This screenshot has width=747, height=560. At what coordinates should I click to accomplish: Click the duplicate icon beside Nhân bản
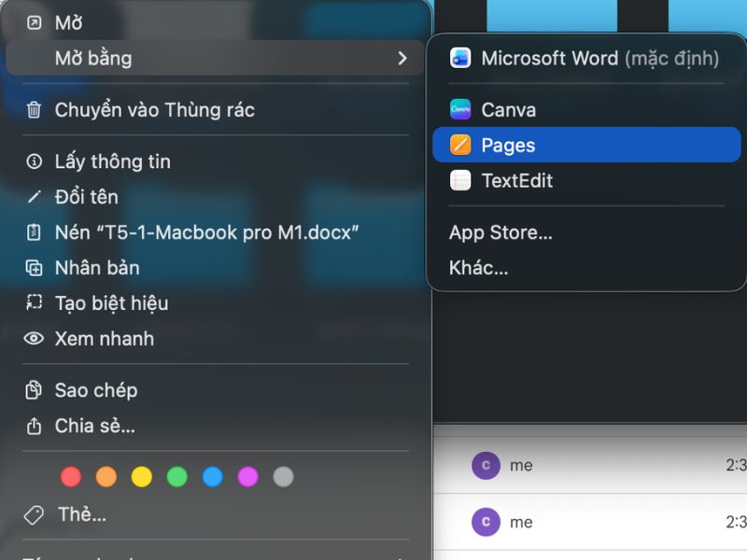(34, 268)
